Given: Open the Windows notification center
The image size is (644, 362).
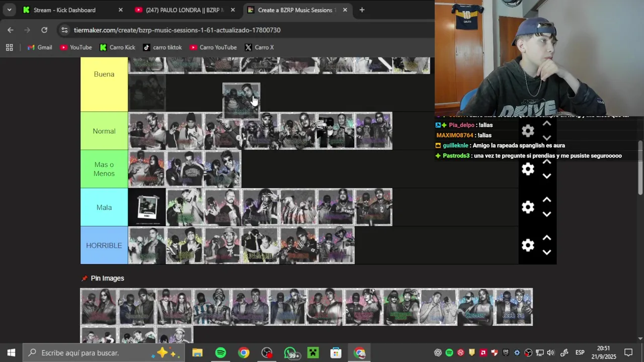Looking at the screenshot, I should (x=628, y=353).
